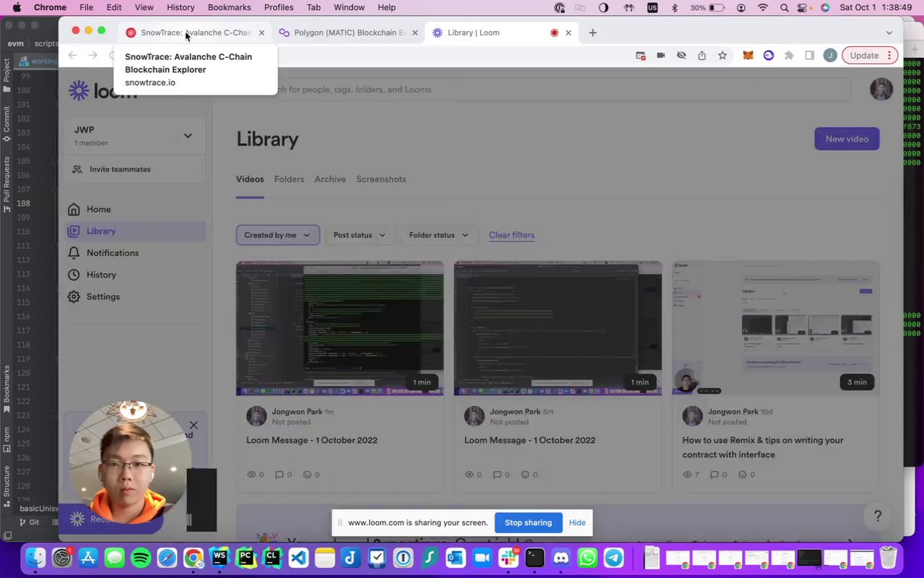Open Chrome side panel icon
This screenshot has width=924, height=578.
tap(809, 56)
